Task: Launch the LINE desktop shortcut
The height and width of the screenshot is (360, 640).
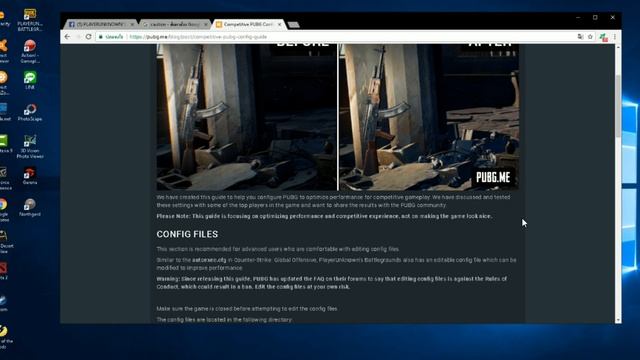Action: click(30, 80)
